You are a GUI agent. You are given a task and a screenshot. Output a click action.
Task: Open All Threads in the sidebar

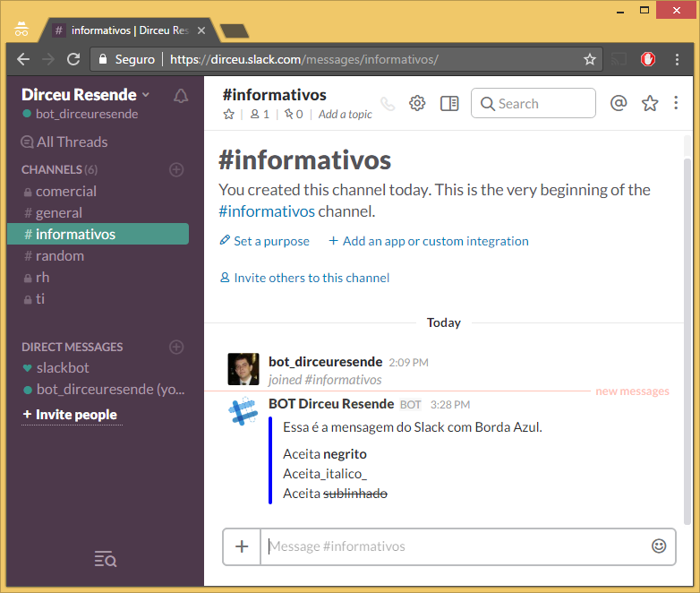coord(72,142)
